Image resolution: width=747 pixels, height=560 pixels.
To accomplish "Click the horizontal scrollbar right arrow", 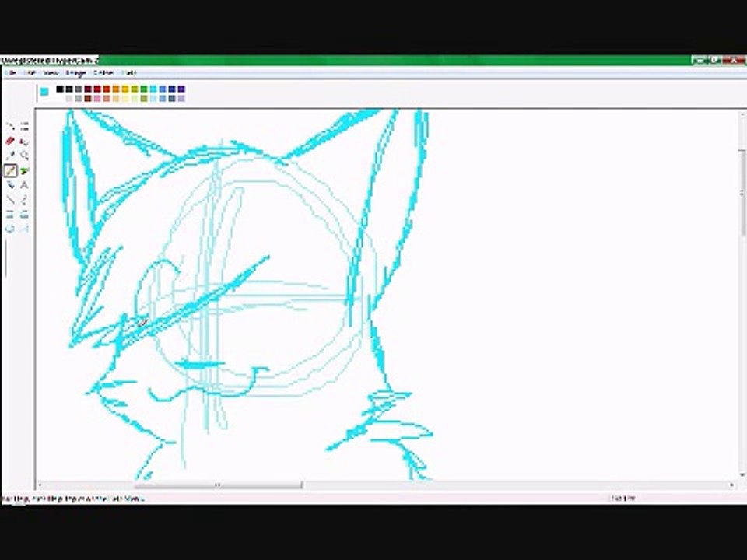I will [731, 485].
